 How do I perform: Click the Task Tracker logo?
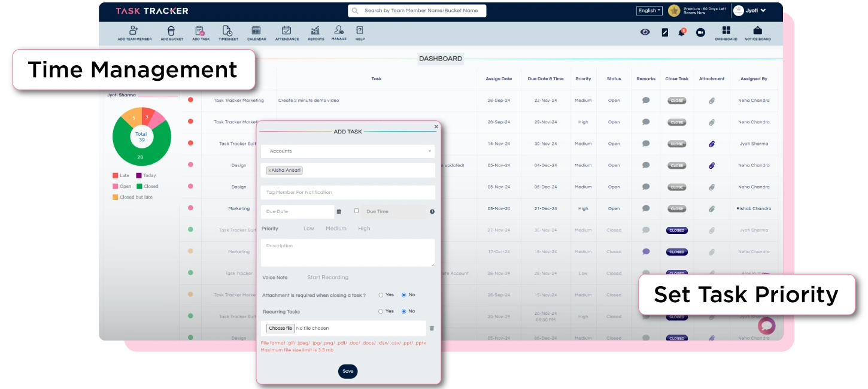pyautogui.click(x=152, y=11)
